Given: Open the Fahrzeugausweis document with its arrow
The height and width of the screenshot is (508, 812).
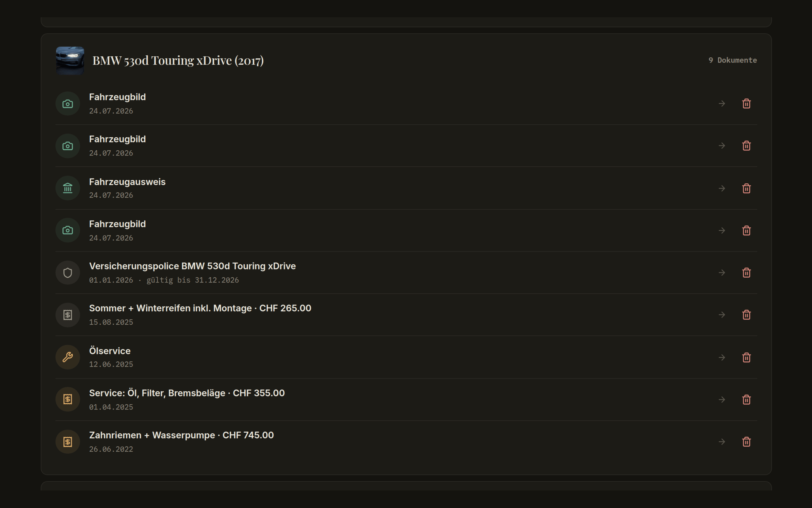Looking at the screenshot, I should click(x=722, y=188).
